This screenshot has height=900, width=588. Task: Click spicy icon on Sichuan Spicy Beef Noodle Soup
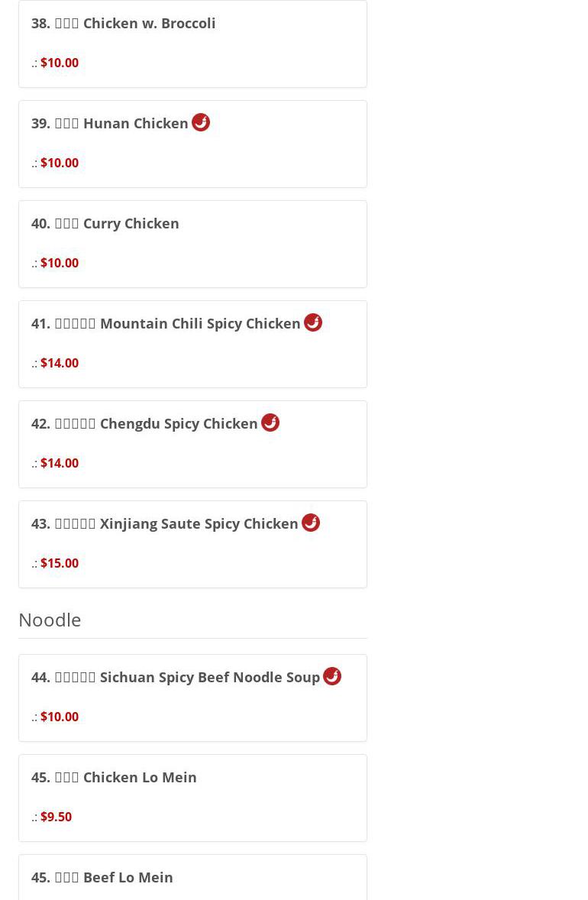click(x=332, y=676)
